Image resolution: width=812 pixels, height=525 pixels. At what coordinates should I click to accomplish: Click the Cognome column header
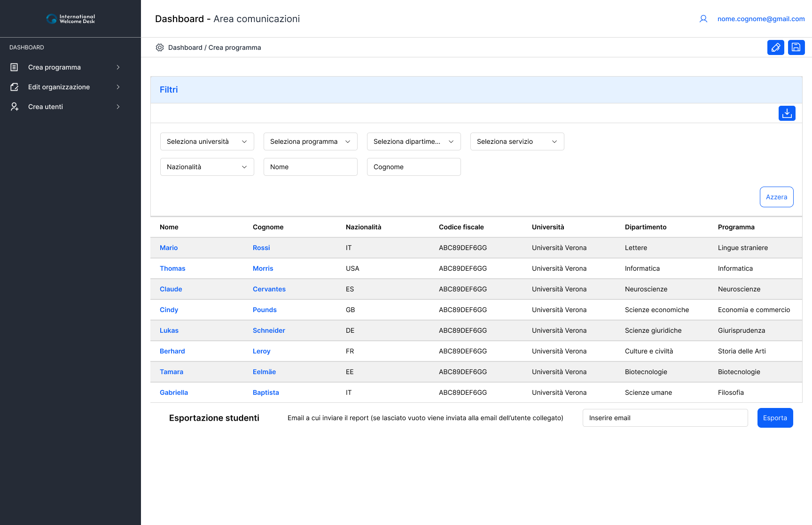268,227
